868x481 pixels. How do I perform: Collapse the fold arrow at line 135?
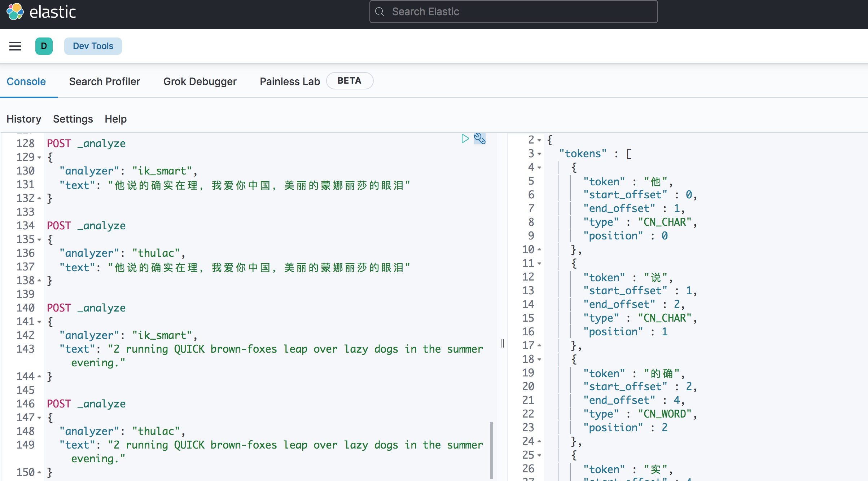(39, 240)
